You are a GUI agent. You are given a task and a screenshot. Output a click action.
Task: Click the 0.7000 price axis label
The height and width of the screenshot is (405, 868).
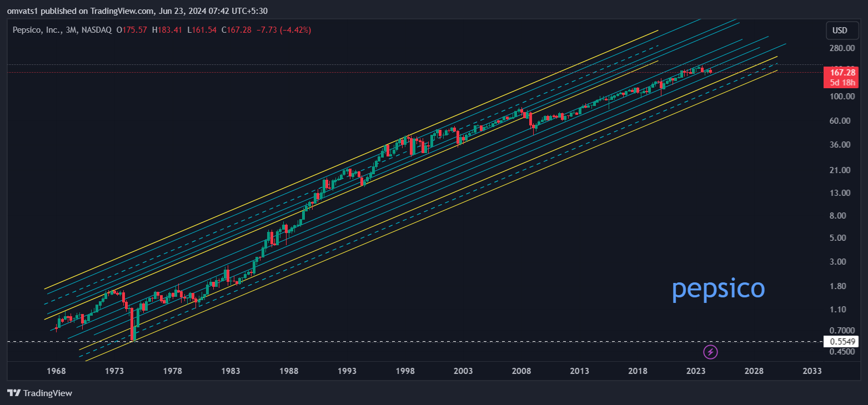pos(842,331)
